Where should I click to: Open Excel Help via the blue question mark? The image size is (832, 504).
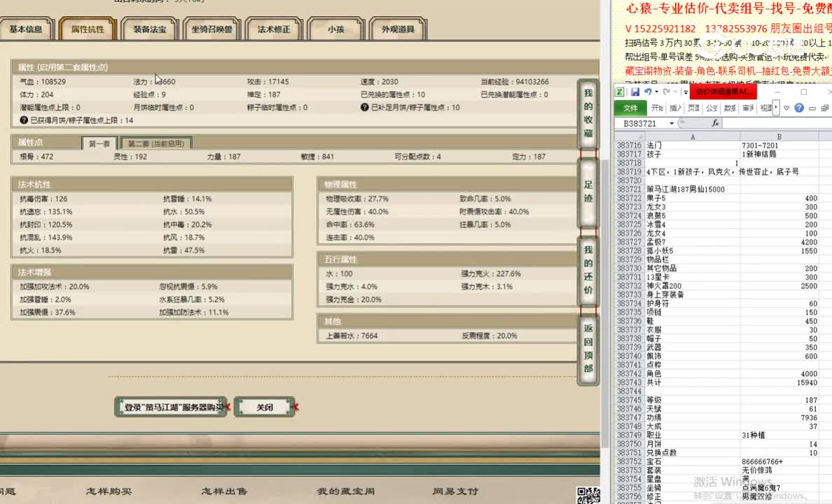(799, 108)
